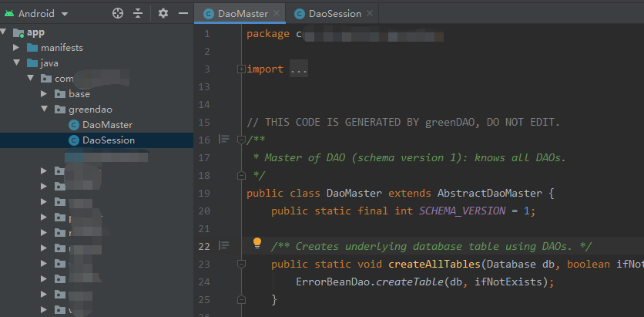Click the DaoSession class icon in tree

point(74,140)
